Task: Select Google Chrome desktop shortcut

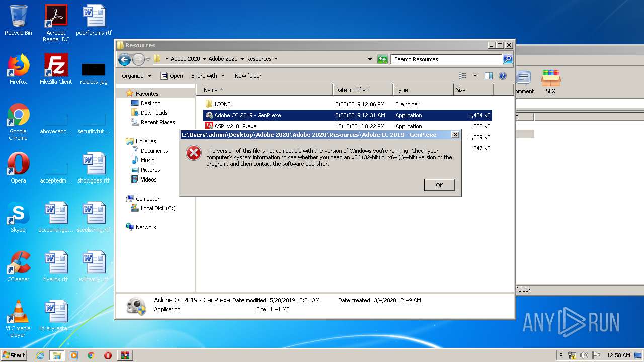Action: (x=18, y=122)
